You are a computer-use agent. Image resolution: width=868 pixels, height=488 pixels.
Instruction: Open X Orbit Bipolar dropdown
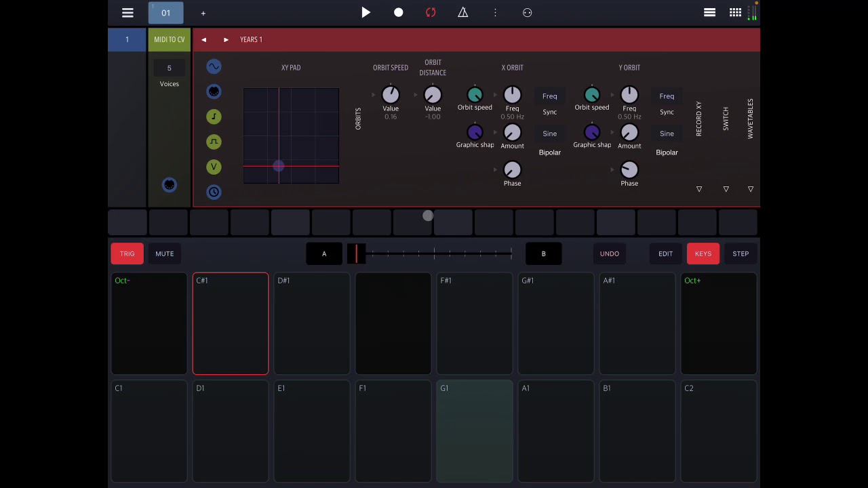tap(550, 152)
